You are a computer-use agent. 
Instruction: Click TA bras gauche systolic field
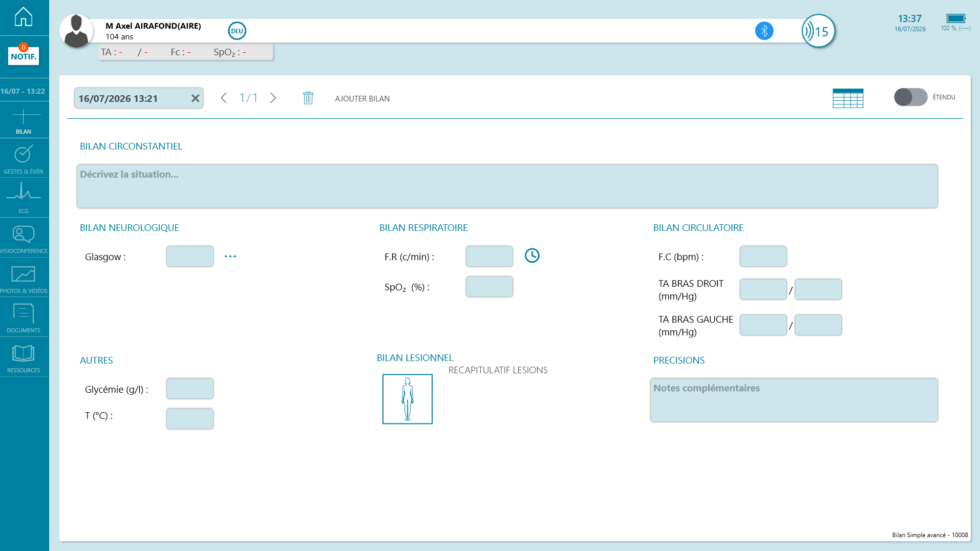[x=763, y=325]
